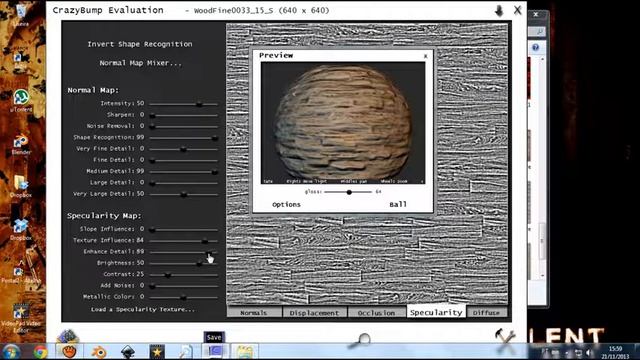Click the Contrast slider
Image resolution: width=640 pixels, height=360 pixels.
pos(183,275)
